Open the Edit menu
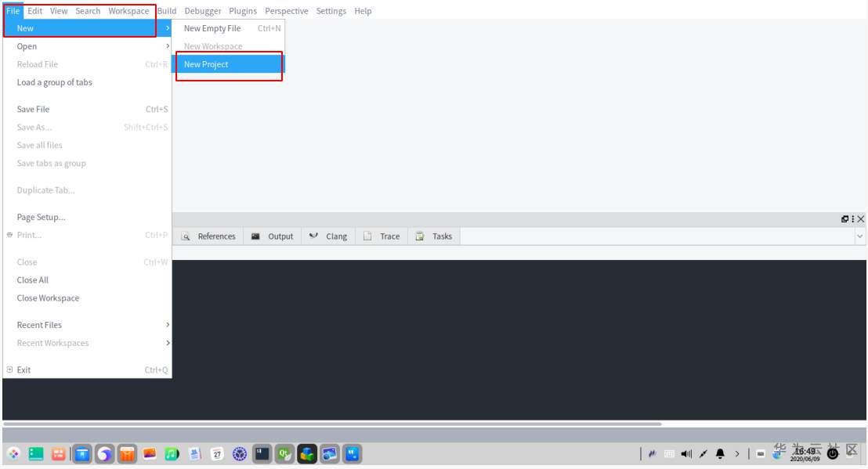The image size is (868, 469). point(35,11)
